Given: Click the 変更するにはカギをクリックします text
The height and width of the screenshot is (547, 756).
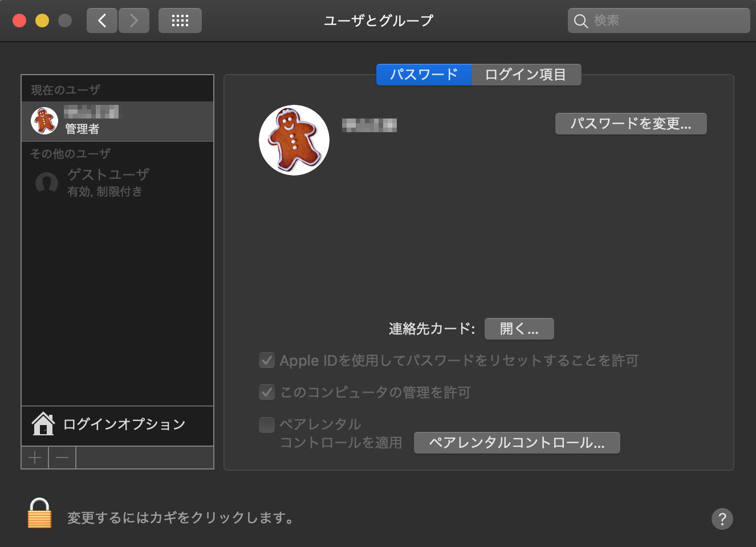Looking at the screenshot, I should point(181,518).
